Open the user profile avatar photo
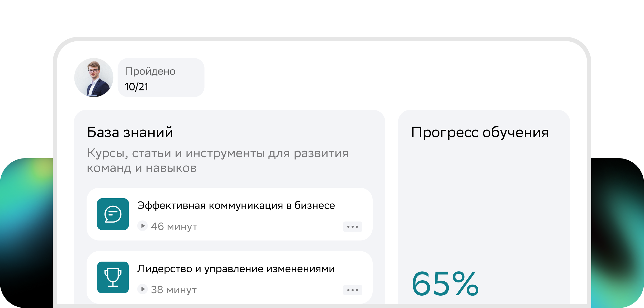Image resolution: width=644 pixels, height=308 pixels. coord(94,78)
